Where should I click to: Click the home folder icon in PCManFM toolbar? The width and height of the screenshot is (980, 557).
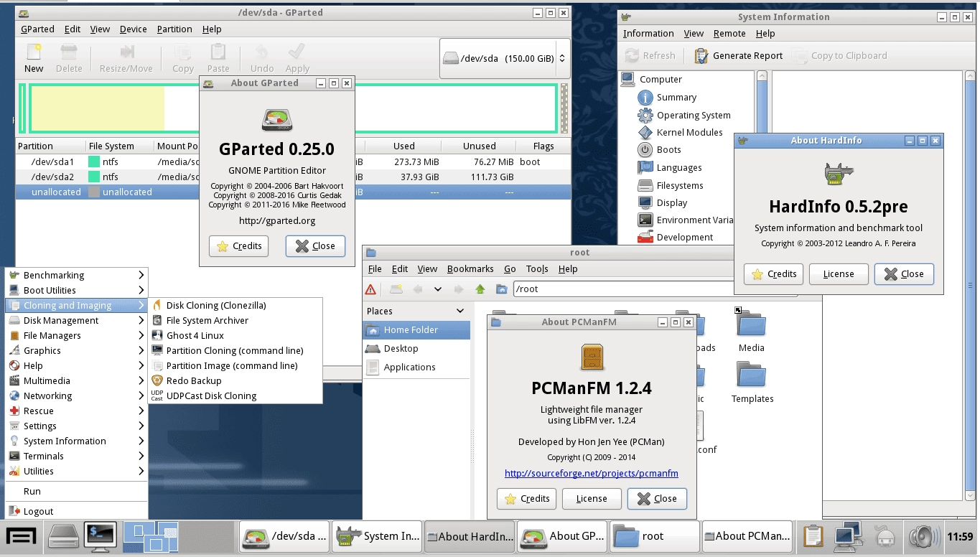click(501, 289)
